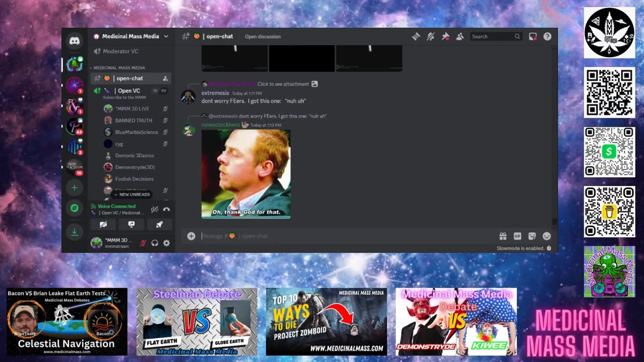Click slowmode timer icon
644x362 pixels.
tap(549, 248)
